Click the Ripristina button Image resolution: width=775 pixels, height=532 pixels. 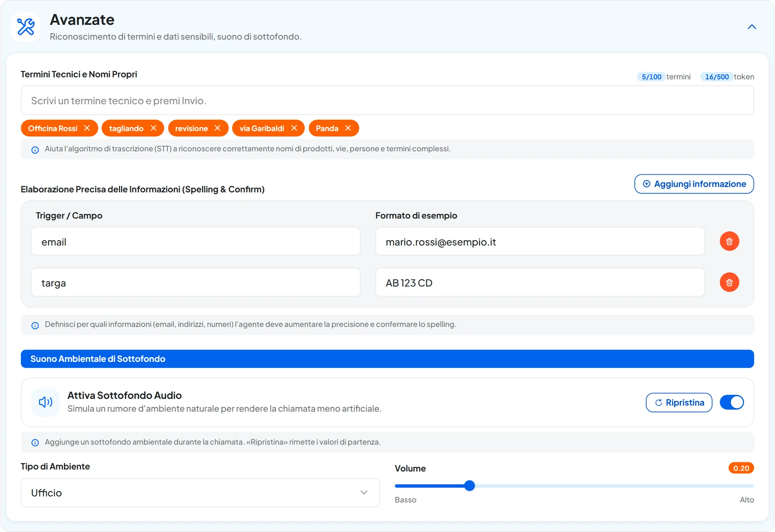click(x=679, y=402)
